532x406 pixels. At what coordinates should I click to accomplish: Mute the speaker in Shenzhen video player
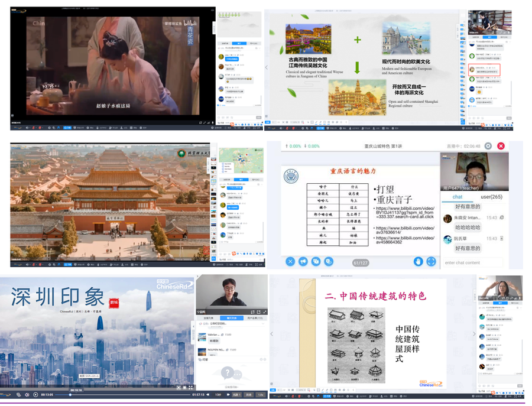[x=27, y=394]
